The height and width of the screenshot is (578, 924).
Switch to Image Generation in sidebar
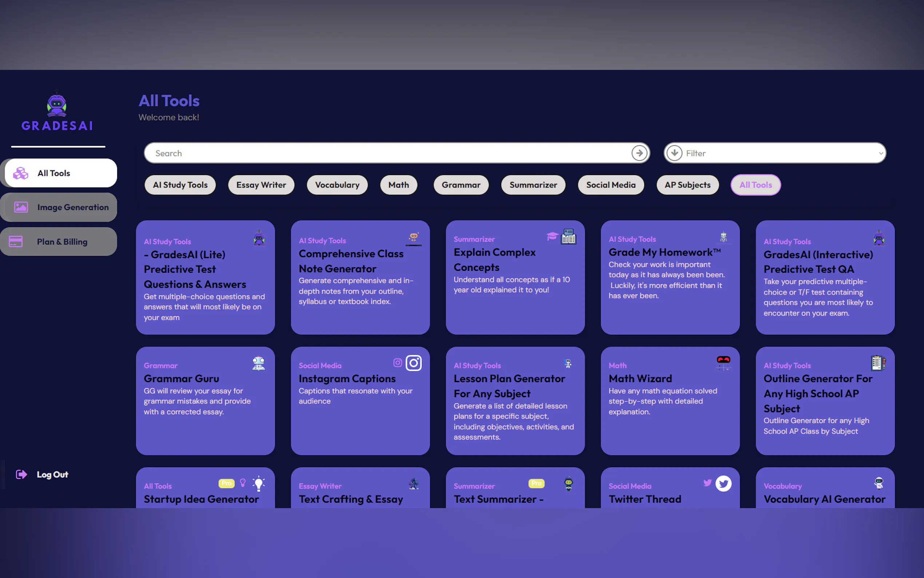[59, 207]
